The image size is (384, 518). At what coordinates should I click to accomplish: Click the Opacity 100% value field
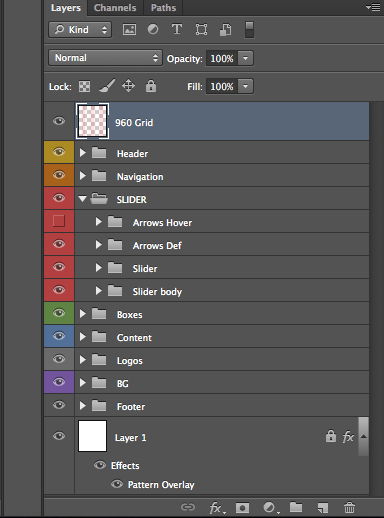222,58
